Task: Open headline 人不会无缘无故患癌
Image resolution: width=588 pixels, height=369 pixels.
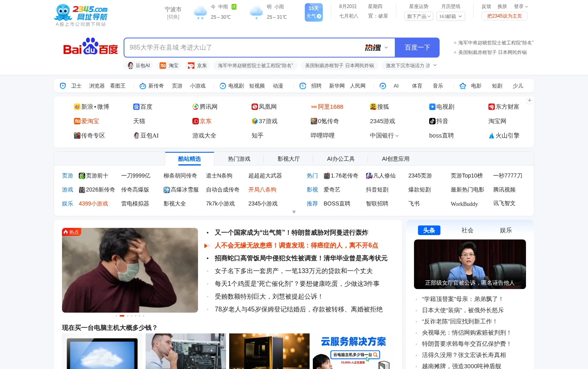Action: coord(296,245)
